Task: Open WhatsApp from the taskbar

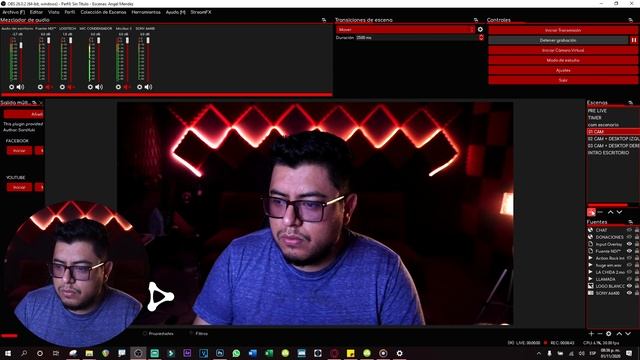Action: tap(236, 353)
